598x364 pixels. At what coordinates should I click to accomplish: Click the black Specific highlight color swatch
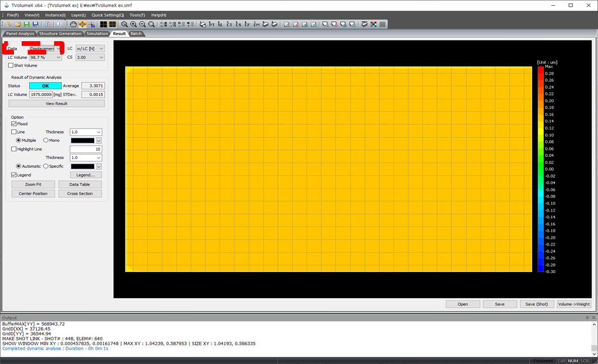tap(82, 167)
